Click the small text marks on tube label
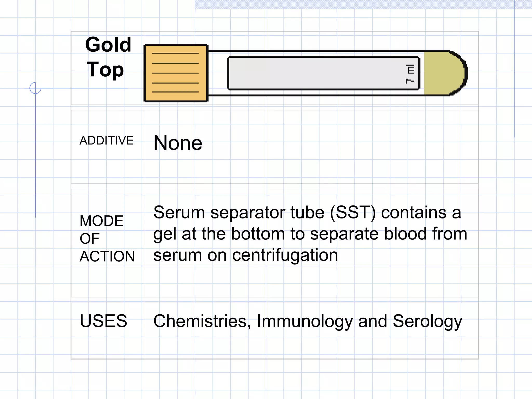The image size is (532, 399). [410, 74]
